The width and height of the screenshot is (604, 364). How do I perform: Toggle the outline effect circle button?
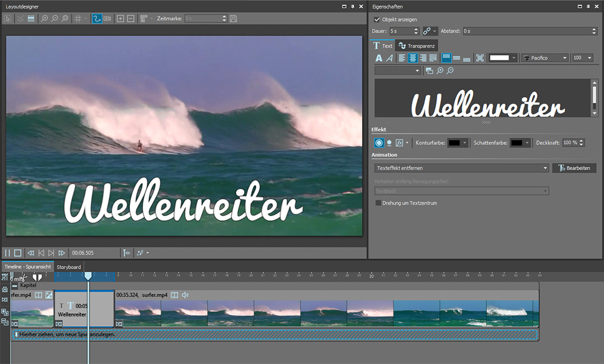point(379,142)
